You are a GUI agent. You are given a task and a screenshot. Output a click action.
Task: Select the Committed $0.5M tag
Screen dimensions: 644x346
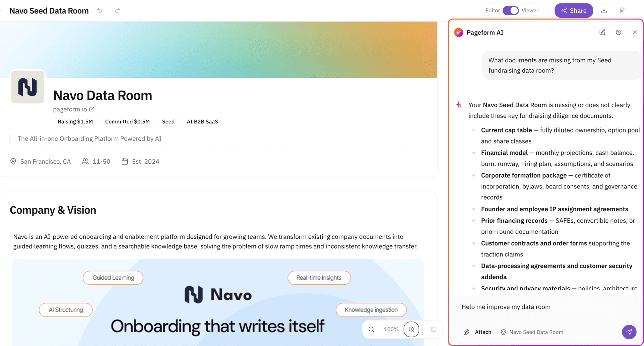(127, 121)
